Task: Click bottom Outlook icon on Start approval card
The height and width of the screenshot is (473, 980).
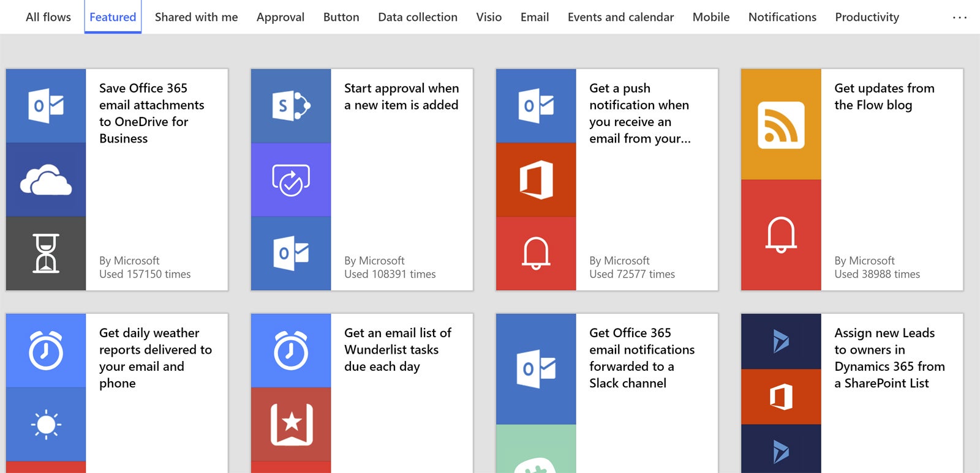Action: tap(291, 253)
